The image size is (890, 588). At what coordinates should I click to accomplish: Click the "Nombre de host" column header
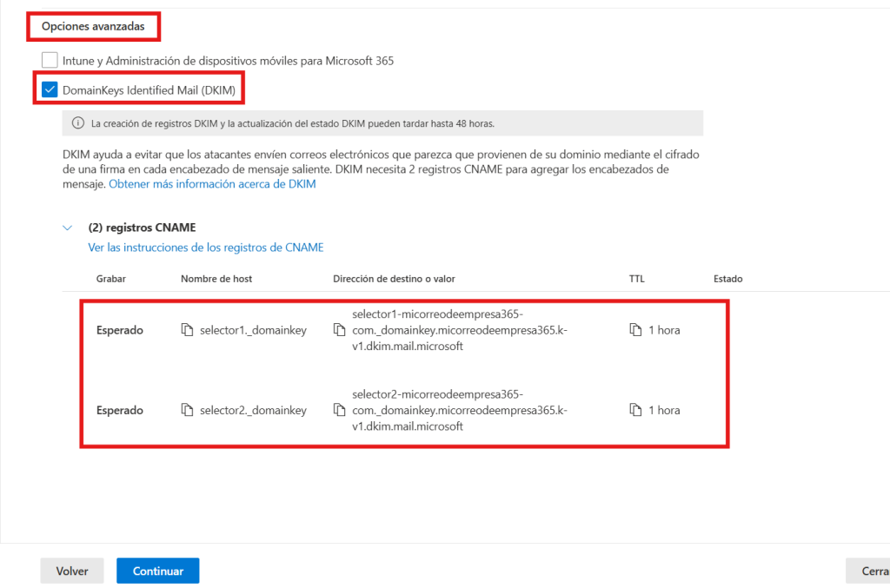point(216,279)
